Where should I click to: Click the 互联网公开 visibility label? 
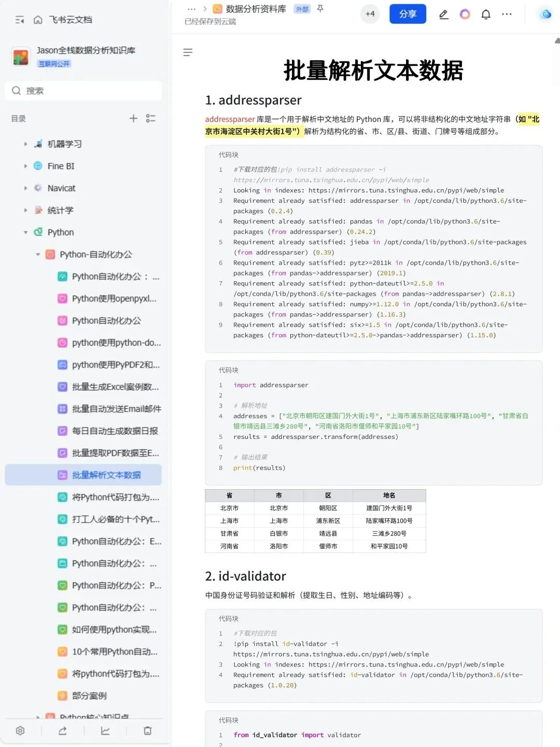tap(54, 63)
